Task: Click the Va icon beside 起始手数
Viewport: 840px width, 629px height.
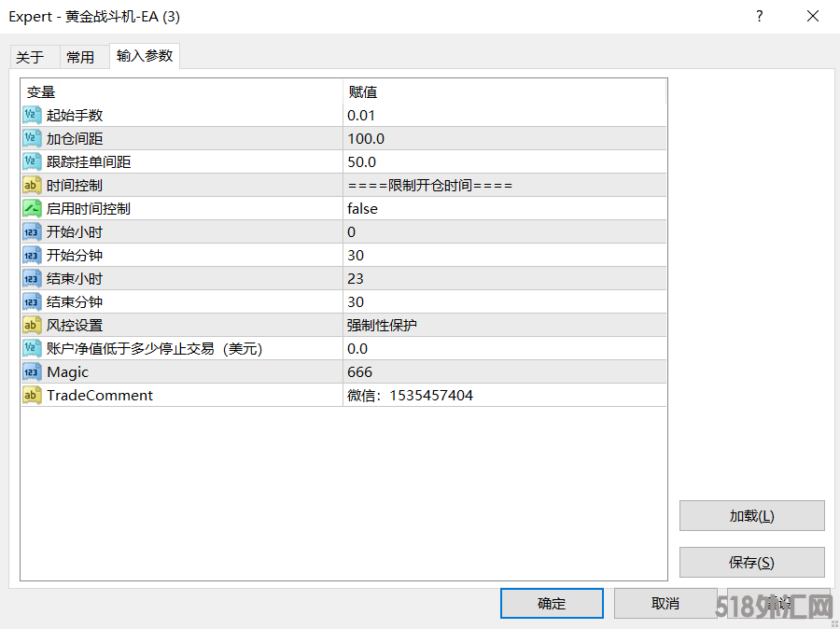Action: (31, 115)
